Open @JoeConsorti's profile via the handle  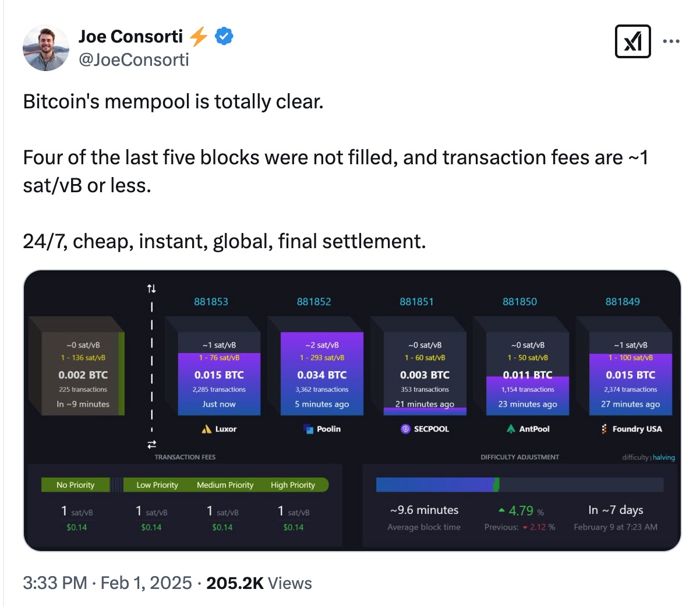[134, 59]
